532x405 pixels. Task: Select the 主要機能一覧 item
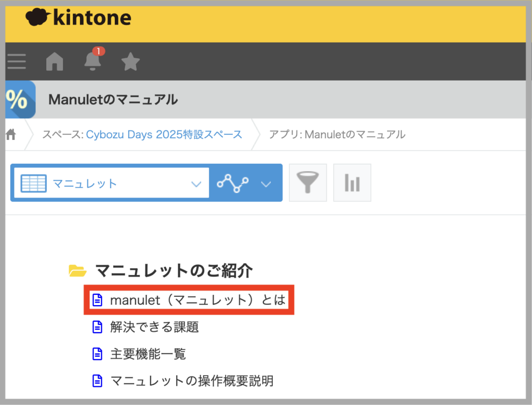148,354
